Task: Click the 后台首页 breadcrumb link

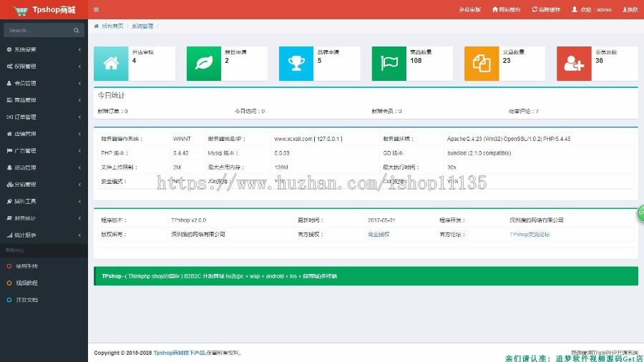Action: [x=112, y=26]
